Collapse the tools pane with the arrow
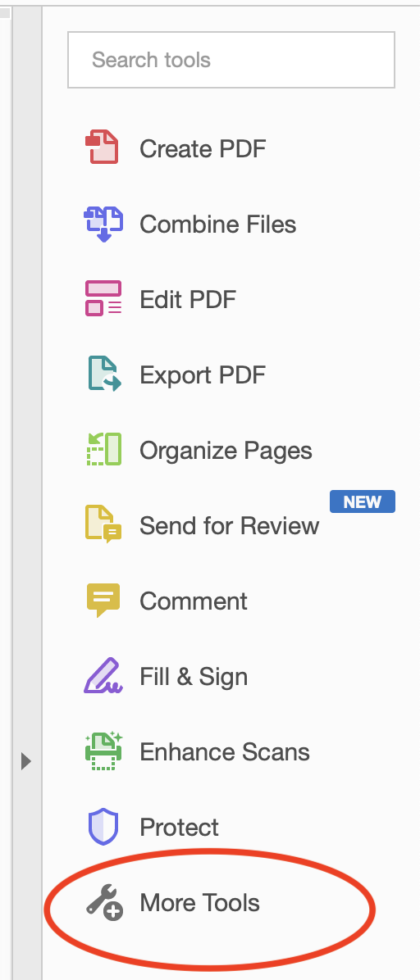Viewport: 420px width, 980px height. 25,761
